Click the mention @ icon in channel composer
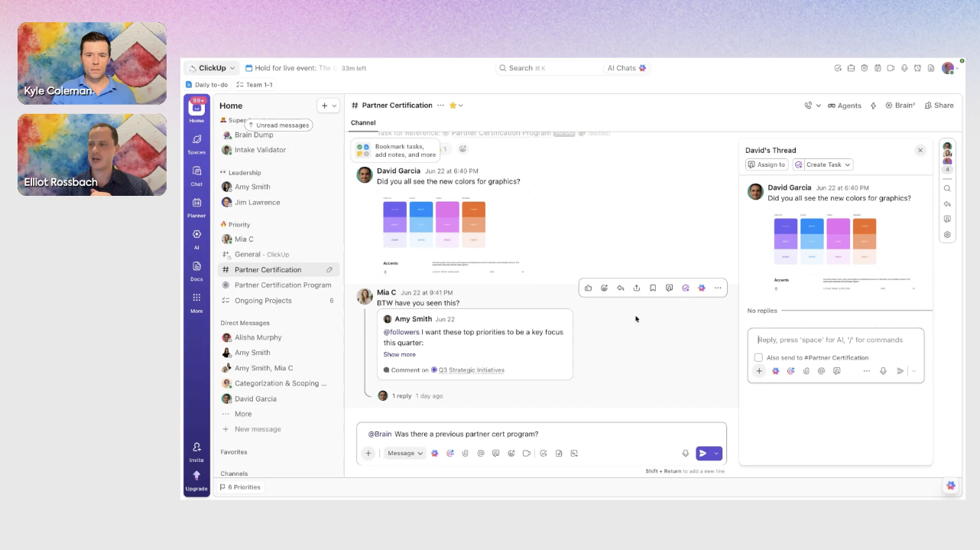980x550 pixels. click(481, 453)
